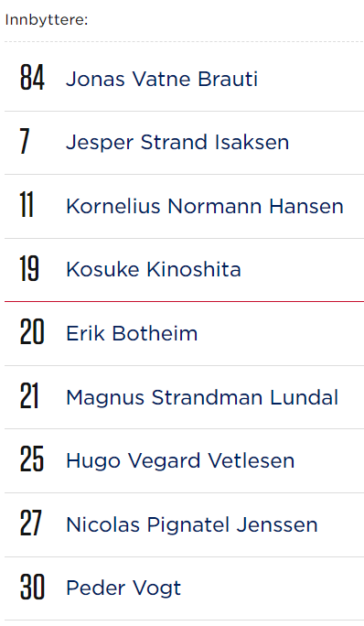Select shirt number 11

(x=27, y=205)
